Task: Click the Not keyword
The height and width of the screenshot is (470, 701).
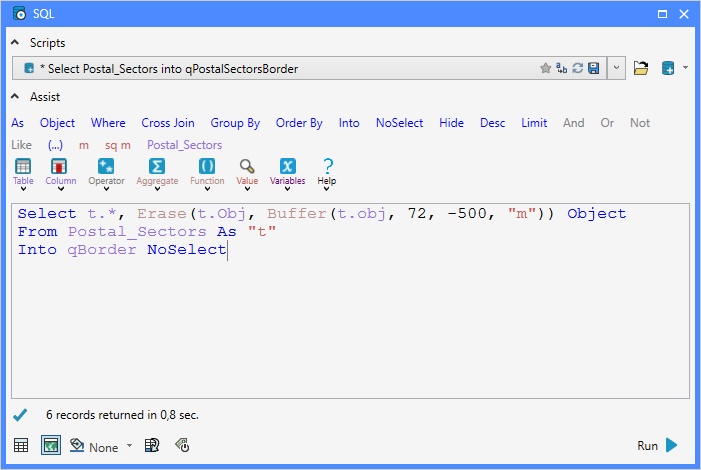Action: coord(640,123)
